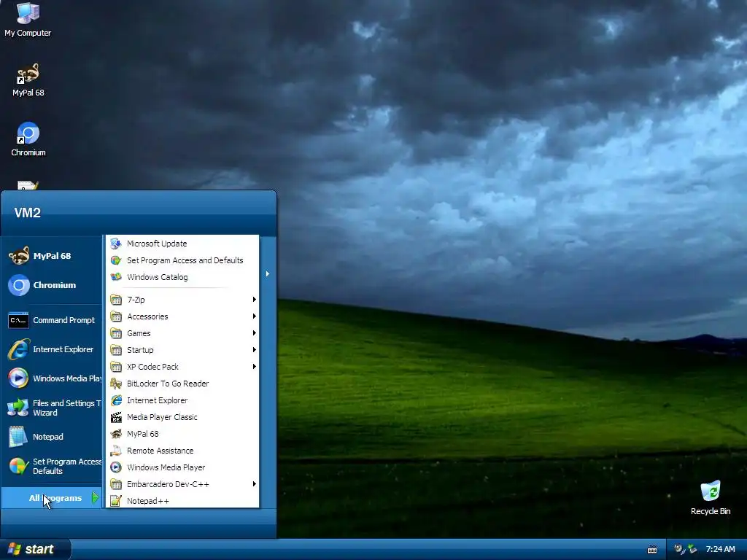
Task: Click Microsoft Update in All Programs
Action: pyautogui.click(x=182, y=244)
